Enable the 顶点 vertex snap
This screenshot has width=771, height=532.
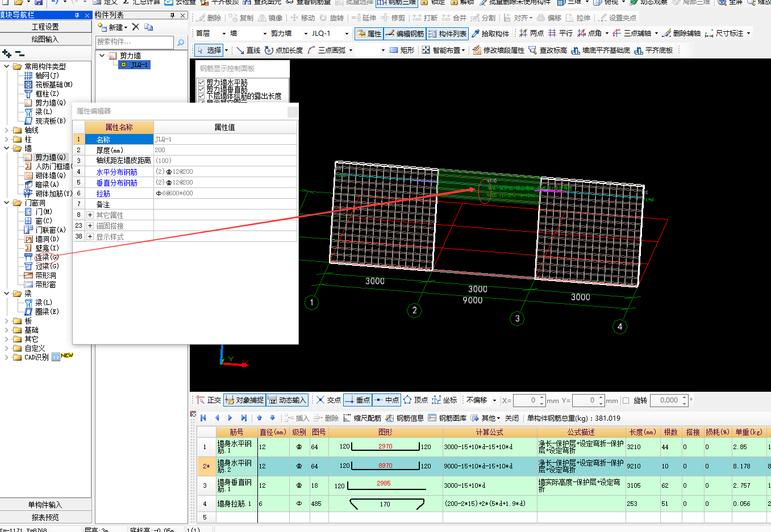tap(415, 400)
